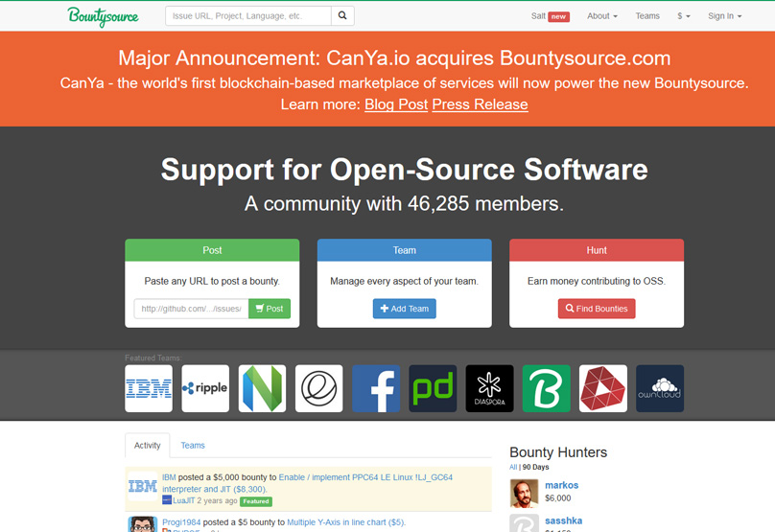Image resolution: width=775 pixels, height=532 pixels.
Task: Open the red polygon featured team logo
Action: pyautogui.click(x=603, y=388)
